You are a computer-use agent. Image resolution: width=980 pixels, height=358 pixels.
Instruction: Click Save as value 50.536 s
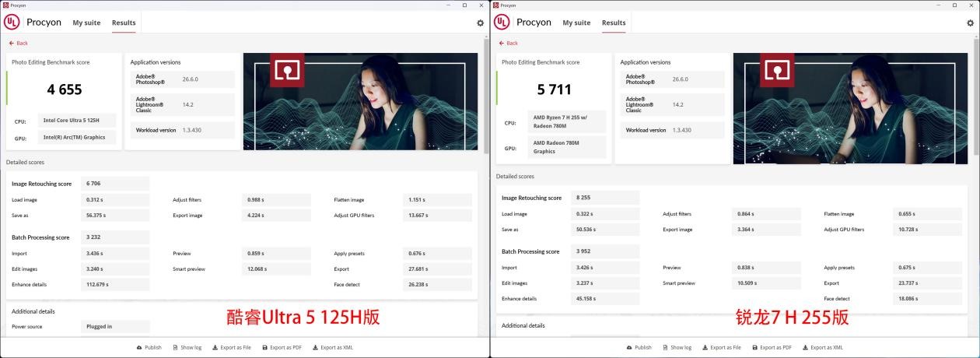pyautogui.click(x=605, y=230)
